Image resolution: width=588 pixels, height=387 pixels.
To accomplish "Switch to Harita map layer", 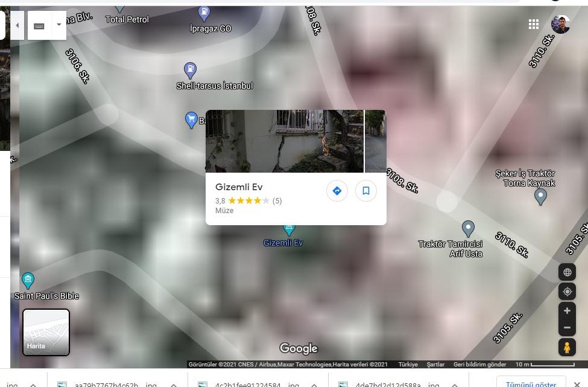I will (x=46, y=332).
